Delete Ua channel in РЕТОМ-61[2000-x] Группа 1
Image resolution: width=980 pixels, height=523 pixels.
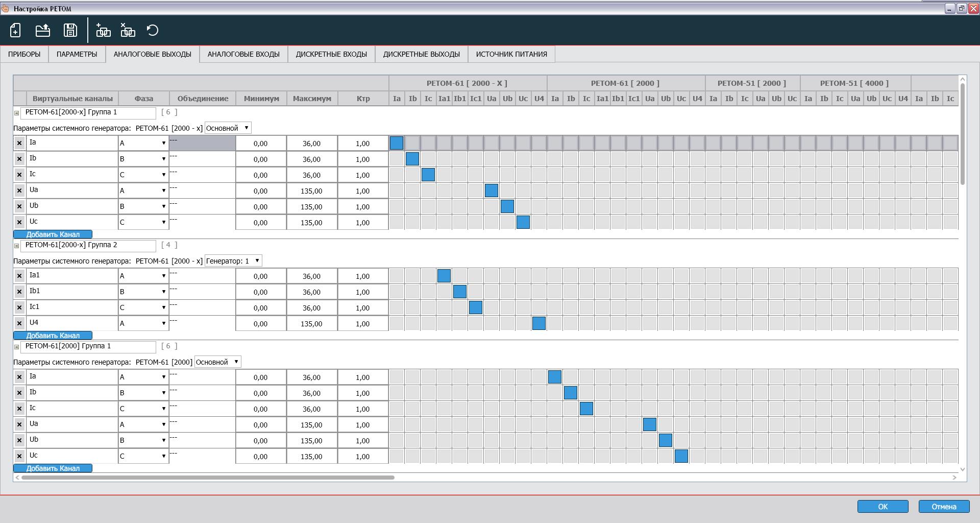[x=19, y=191]
